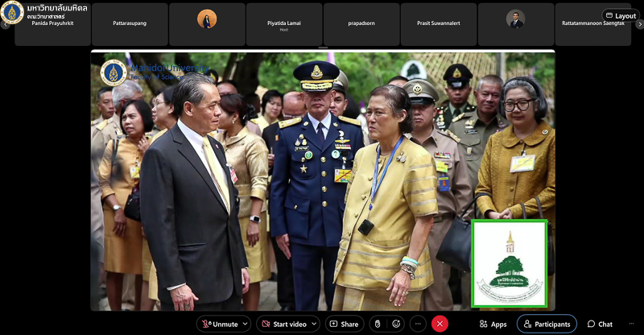Open the Chat panel
Image resolution: width=644 pixels, height=335 pixels.
click(600, 324)
